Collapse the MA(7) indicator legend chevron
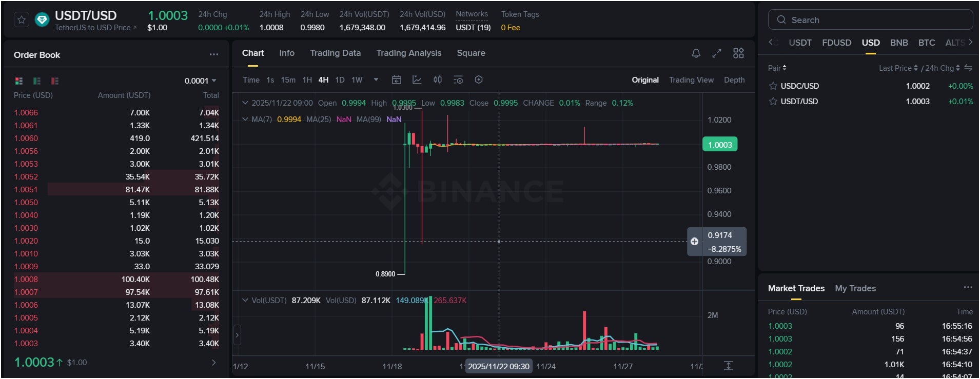 [x=245, y=119]
